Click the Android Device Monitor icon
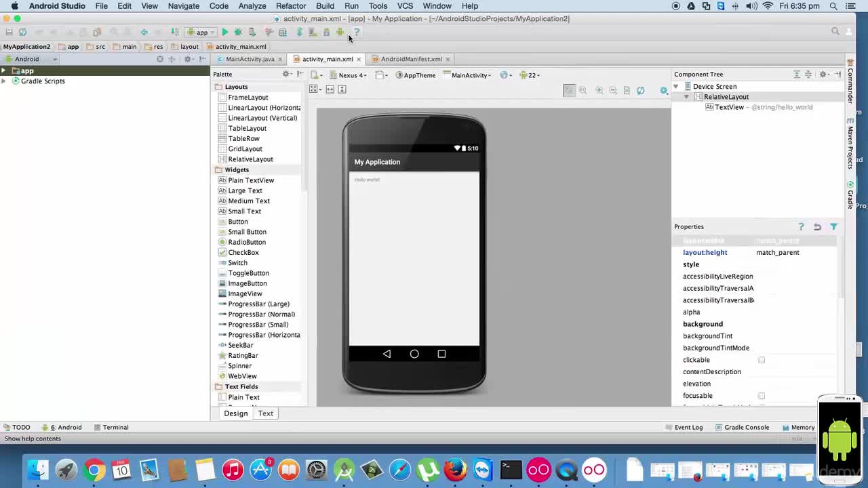The height and width of the screenshot is (488, 868). (340, 32)
